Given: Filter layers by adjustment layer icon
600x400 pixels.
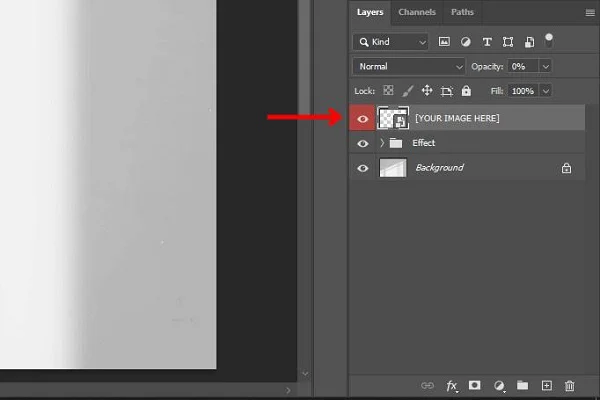Looking at the screenshot, I should tap(465, 42).
